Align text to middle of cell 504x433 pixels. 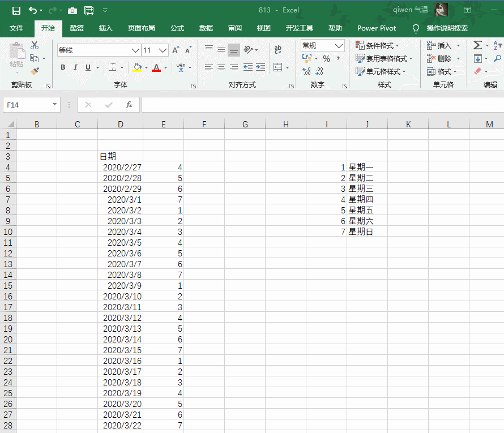point(221,49)
